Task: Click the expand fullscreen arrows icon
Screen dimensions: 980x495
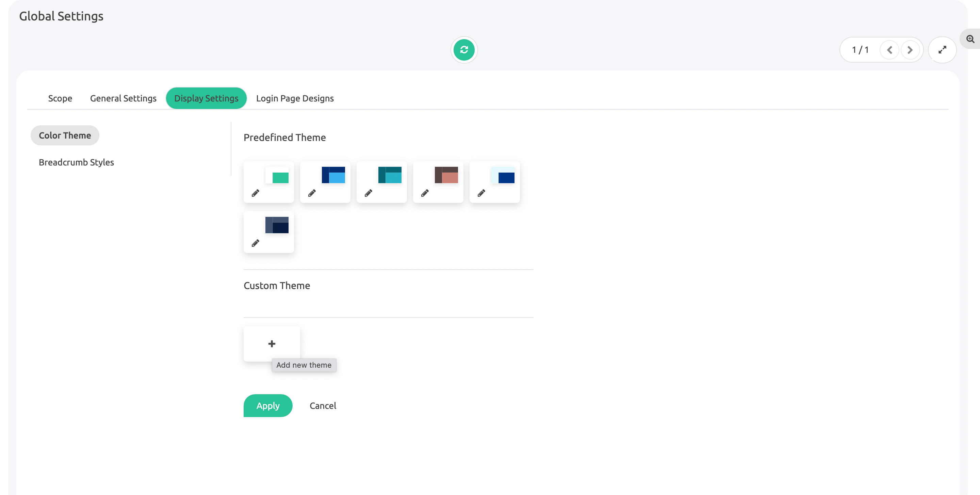Action: pos(942,50)
